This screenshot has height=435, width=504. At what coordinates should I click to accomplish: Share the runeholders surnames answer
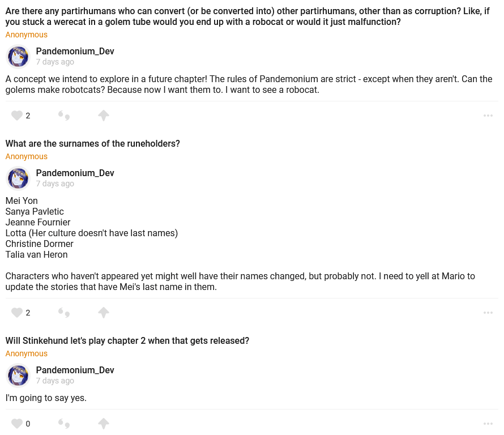pos(103,313)
